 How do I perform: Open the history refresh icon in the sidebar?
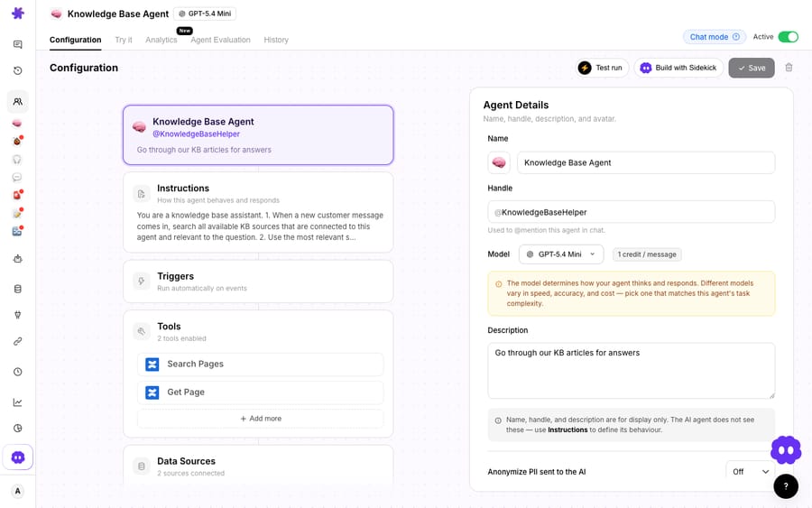pos(18,70)
